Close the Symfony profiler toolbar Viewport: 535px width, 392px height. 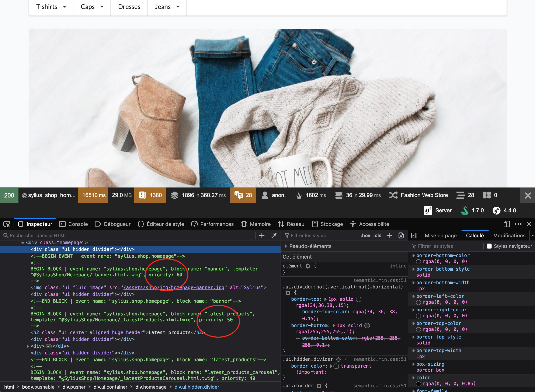click(528, 195)
